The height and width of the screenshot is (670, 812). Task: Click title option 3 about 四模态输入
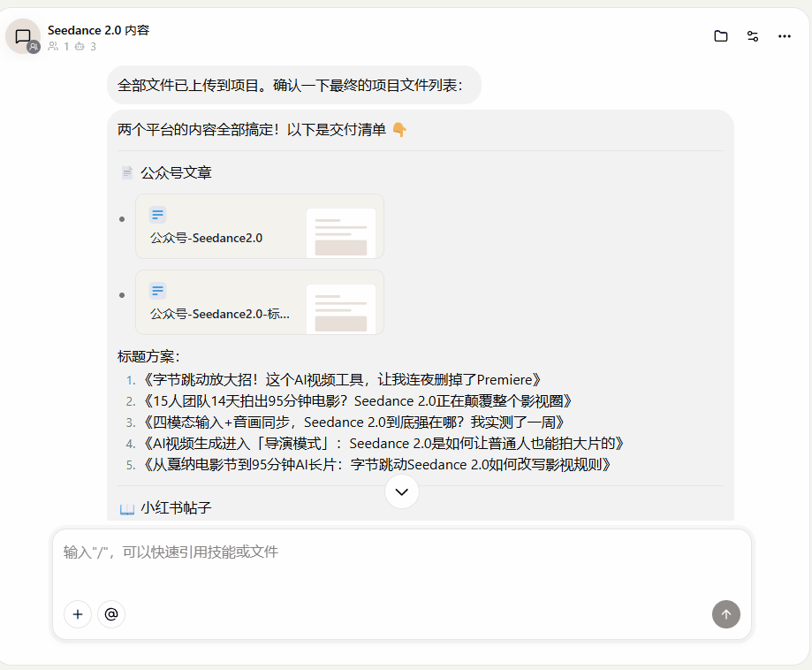tap(353, 423)
